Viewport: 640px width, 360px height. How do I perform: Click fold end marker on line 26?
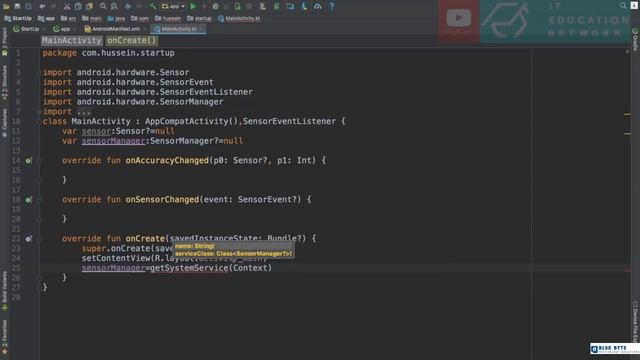[x=40, y=278]
